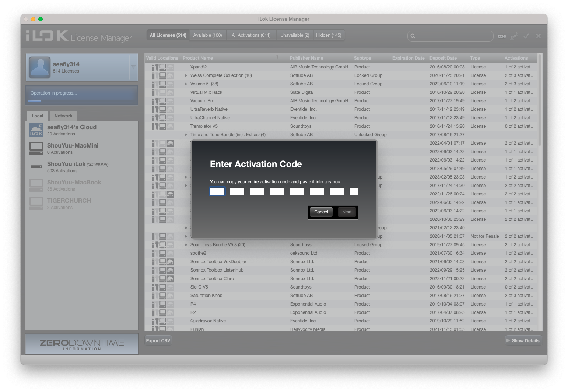568x392 pixels.
Task: Select the ShouYuu iLok USB dongle icon
Action: [36, 167]
